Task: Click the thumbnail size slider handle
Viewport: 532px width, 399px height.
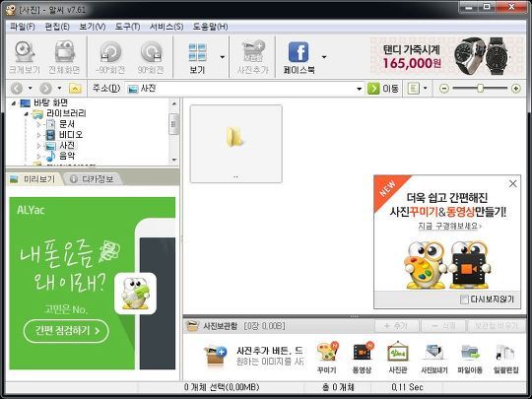Action: (480, 89)
